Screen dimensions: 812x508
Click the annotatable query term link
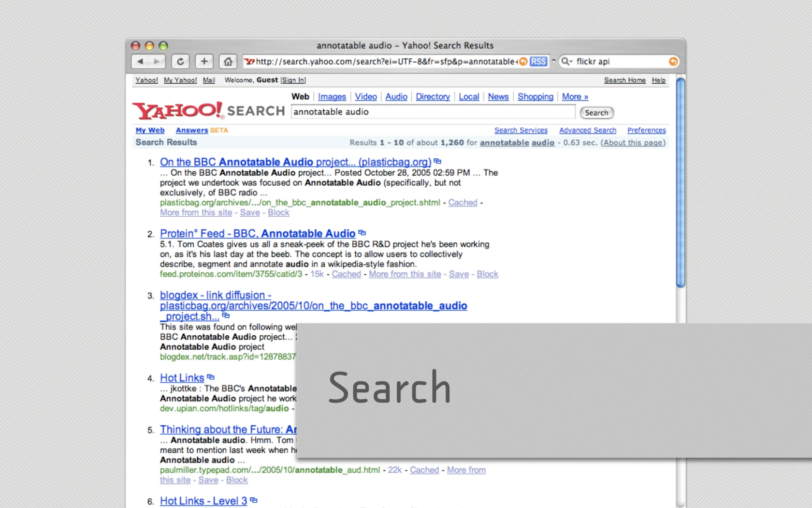505,143
